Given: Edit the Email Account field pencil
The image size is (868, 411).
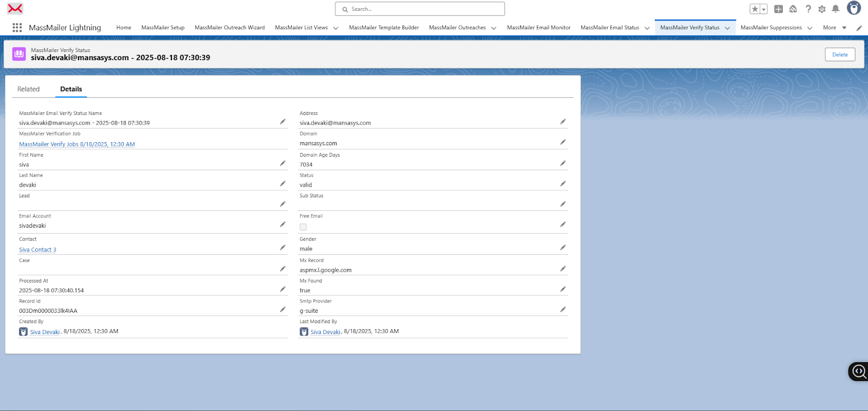Looking at the screenshot, I should [x=283, y=224].
